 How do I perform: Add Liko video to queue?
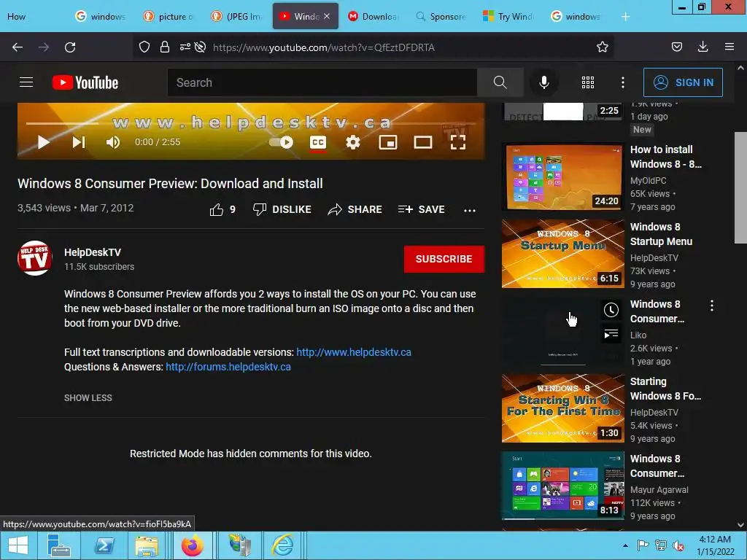611,334
